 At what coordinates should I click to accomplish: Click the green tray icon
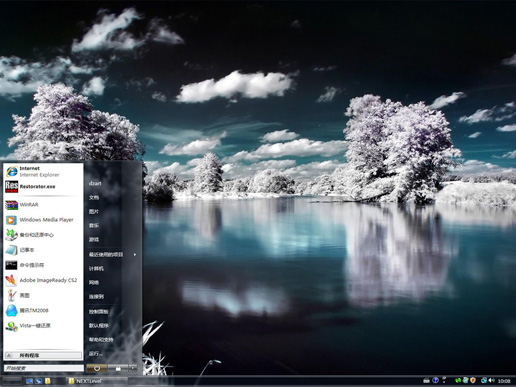(458, 380)
